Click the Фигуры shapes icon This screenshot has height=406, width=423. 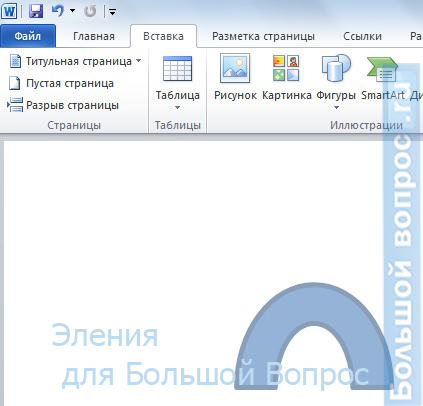(x=336, y=68)
